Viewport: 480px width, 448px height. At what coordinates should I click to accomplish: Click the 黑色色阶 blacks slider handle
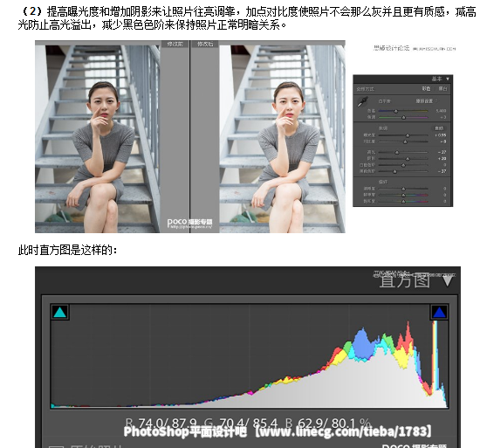[394, 171]
